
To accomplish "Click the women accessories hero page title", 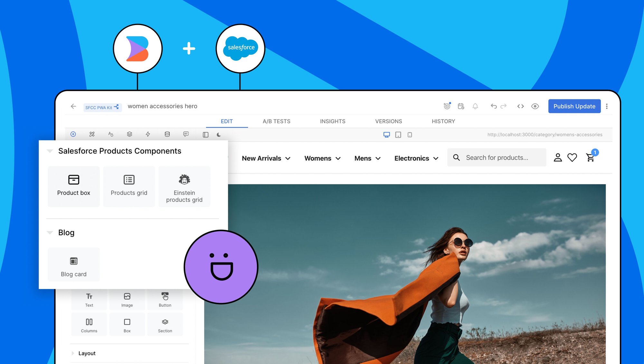I will 162,106.
